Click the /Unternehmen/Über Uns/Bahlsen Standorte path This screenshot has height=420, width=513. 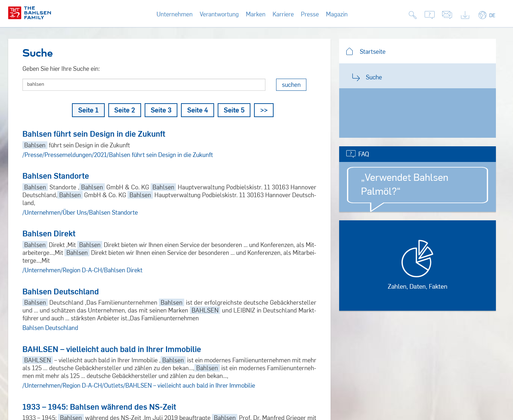coord(80,212)
